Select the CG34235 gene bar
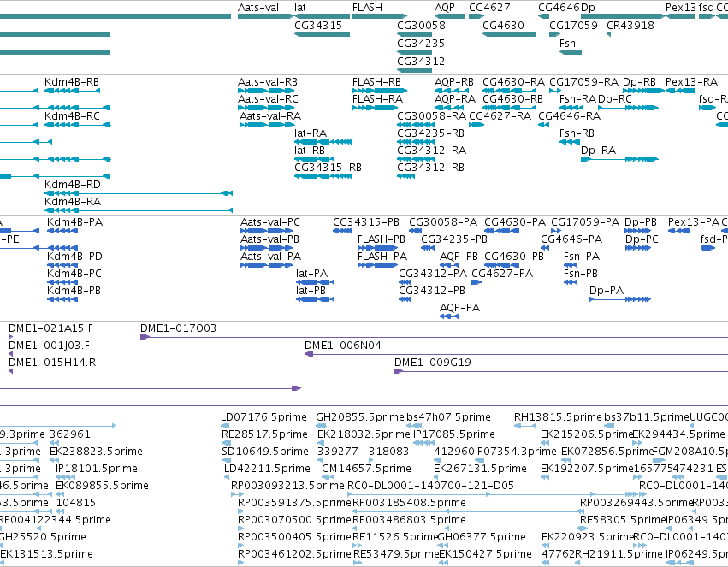 (x=415, y=52)
